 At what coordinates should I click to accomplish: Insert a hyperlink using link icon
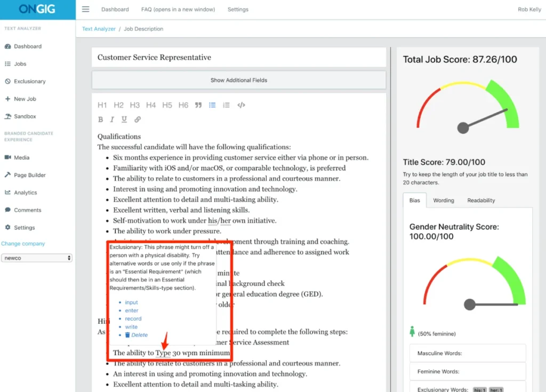coord(138,119)
